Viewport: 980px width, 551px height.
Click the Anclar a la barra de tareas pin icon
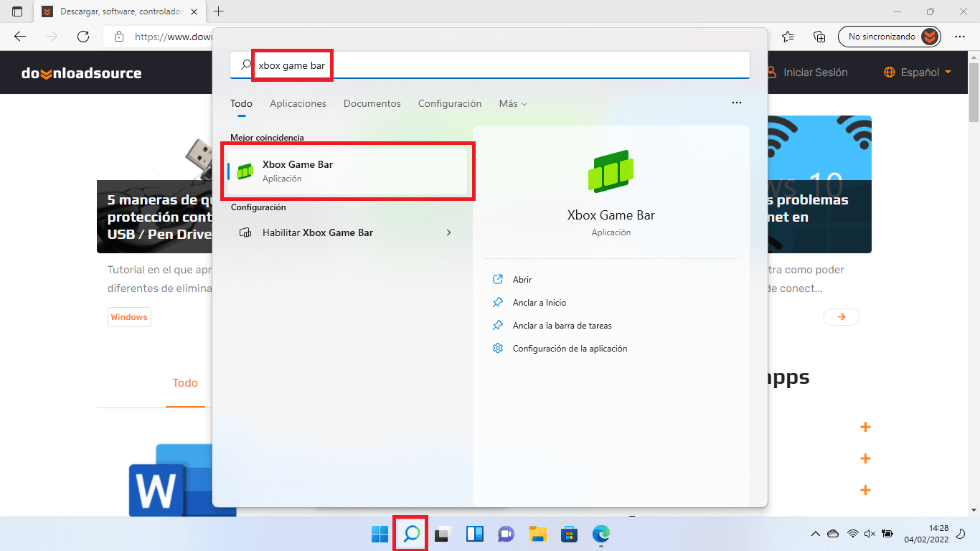tap(498, 325)
